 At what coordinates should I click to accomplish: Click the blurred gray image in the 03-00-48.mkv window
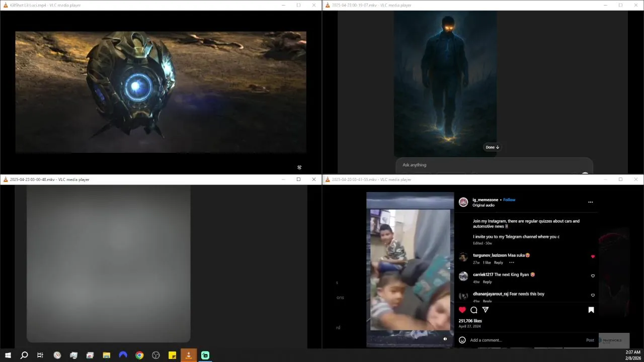tap(108, 263)
